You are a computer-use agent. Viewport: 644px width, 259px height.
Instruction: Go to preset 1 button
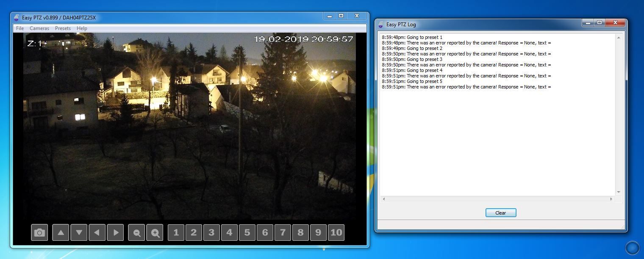(176, 233)
